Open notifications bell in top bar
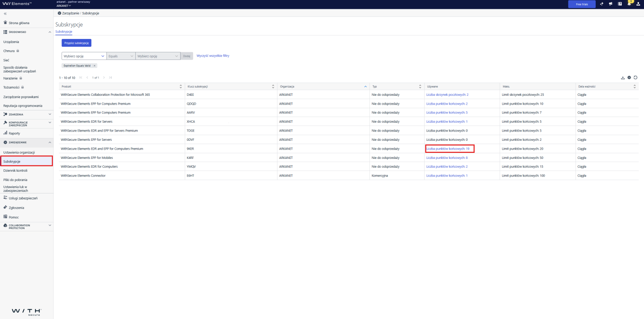The image size is (644, 319). click(629, 4)
